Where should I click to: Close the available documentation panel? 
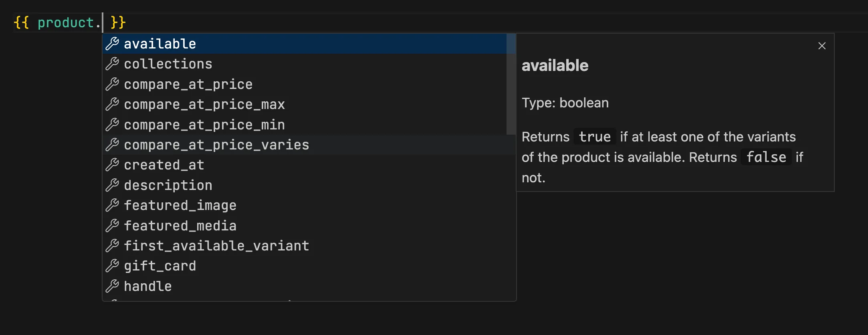tap(822, 46)
